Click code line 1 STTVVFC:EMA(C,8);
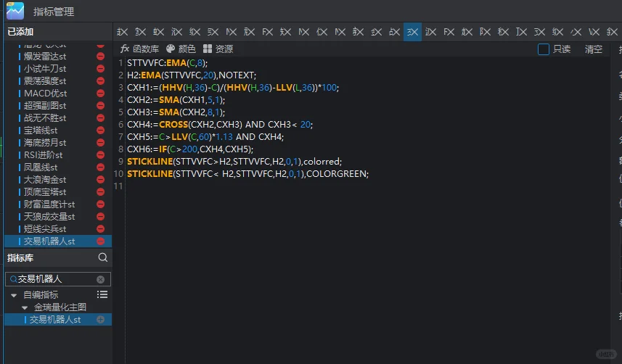The height and width of the screenshot is (364, 622). point(167,62)
